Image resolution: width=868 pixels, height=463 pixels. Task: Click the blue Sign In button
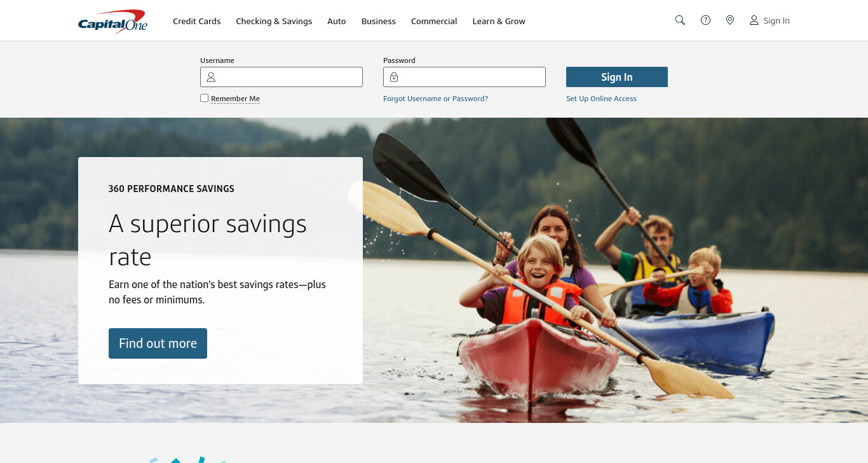617,77
